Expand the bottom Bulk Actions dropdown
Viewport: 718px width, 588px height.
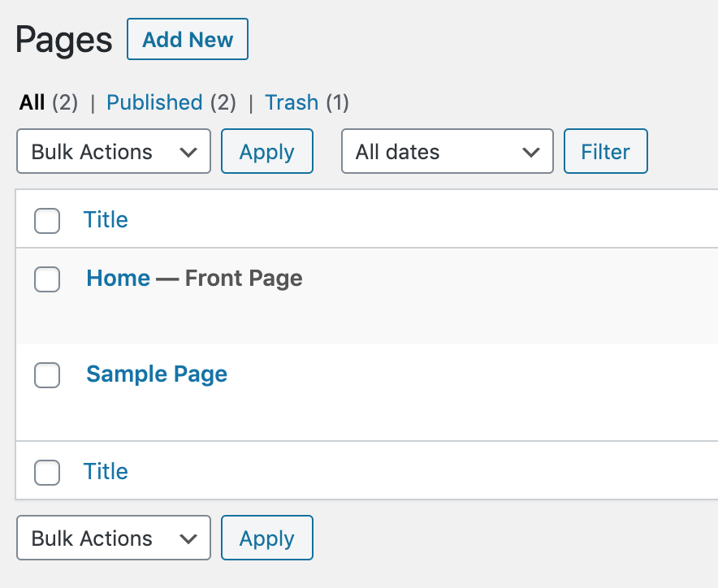(114, 538)
